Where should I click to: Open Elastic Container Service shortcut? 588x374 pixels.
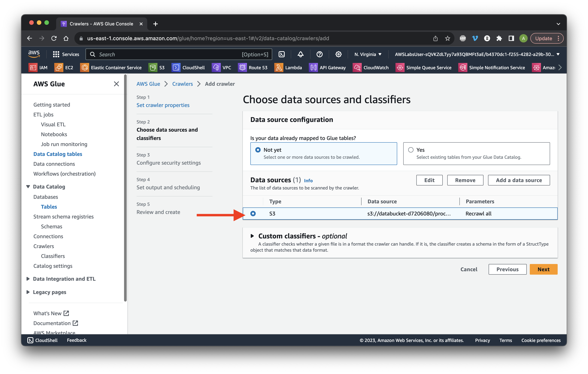coord(111,68)
